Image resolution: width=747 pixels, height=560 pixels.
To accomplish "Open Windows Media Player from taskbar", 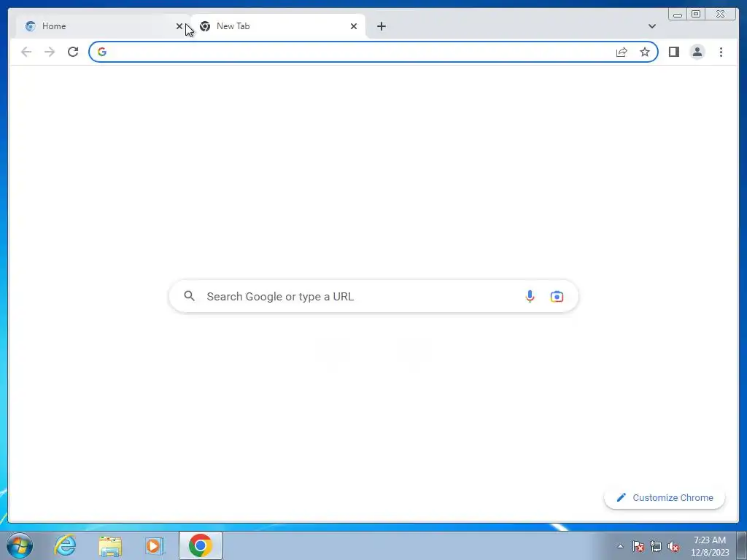I will coord(155,545).
